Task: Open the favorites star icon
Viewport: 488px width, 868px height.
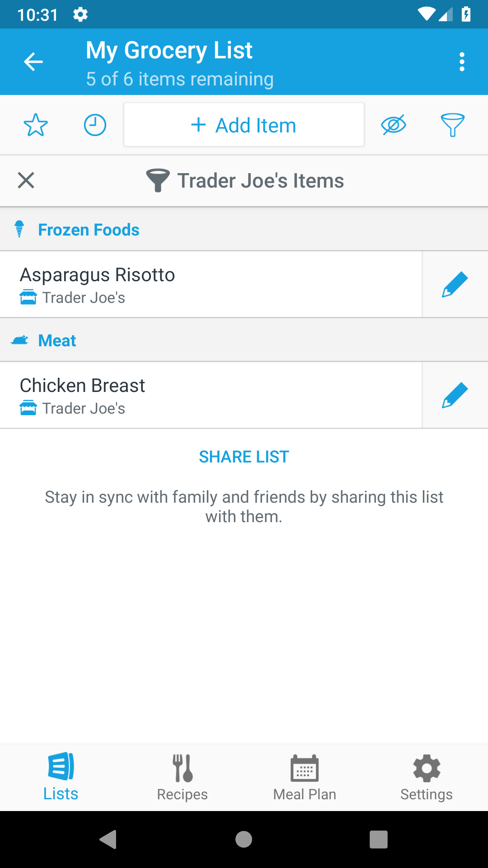Action: pyautogui.click(x=35, y=125)
